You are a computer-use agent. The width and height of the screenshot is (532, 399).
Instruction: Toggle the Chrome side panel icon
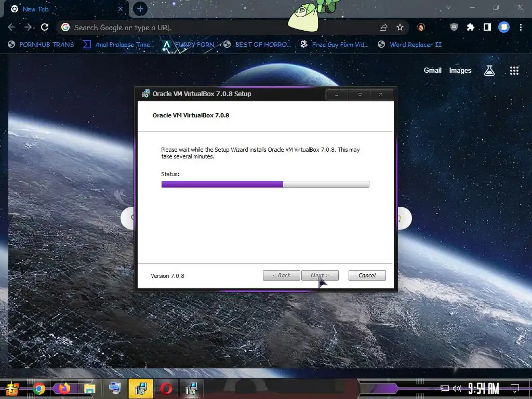487,27
